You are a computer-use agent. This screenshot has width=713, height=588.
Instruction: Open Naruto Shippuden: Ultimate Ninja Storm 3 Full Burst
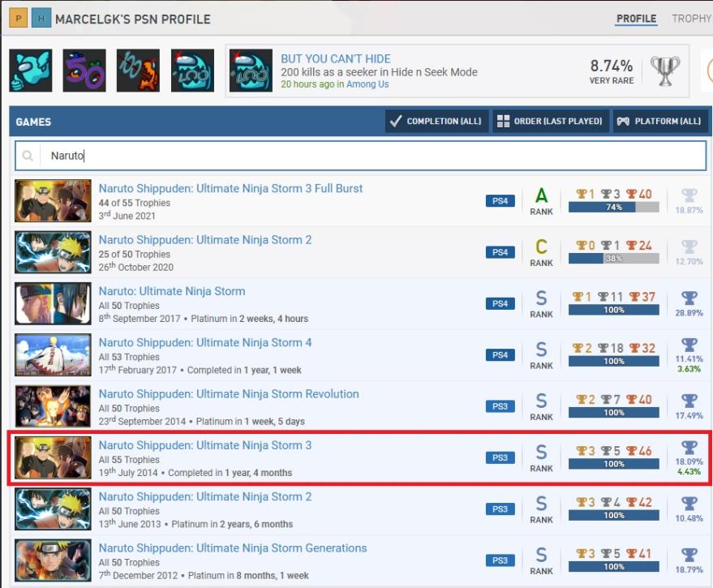pyautogui.click(x=230, y=188)
